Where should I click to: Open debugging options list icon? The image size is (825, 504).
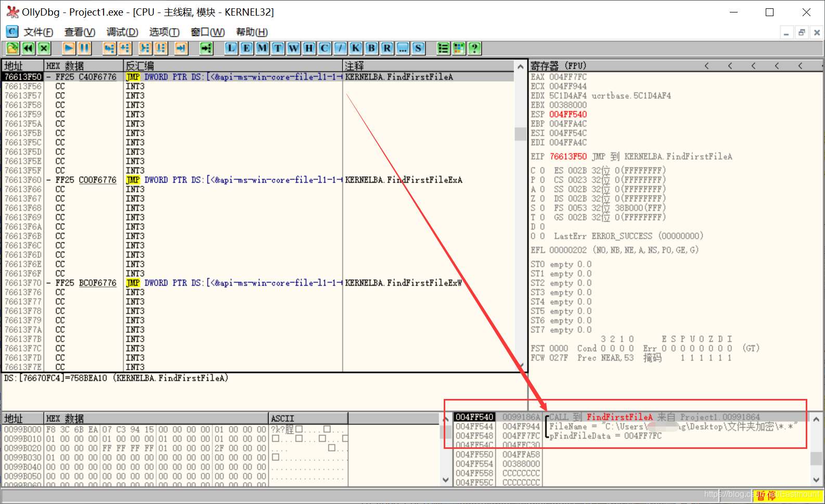[443, 48]
